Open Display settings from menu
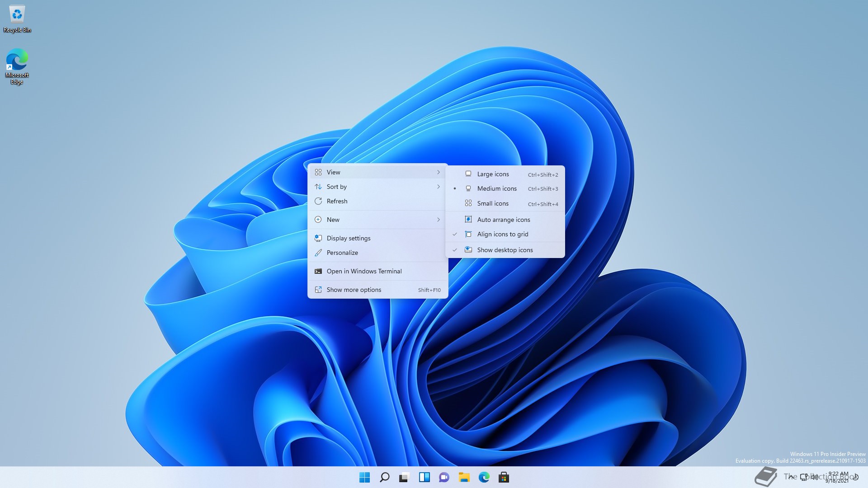The width and height of the screenshot is (868, 488). [348, 238]
